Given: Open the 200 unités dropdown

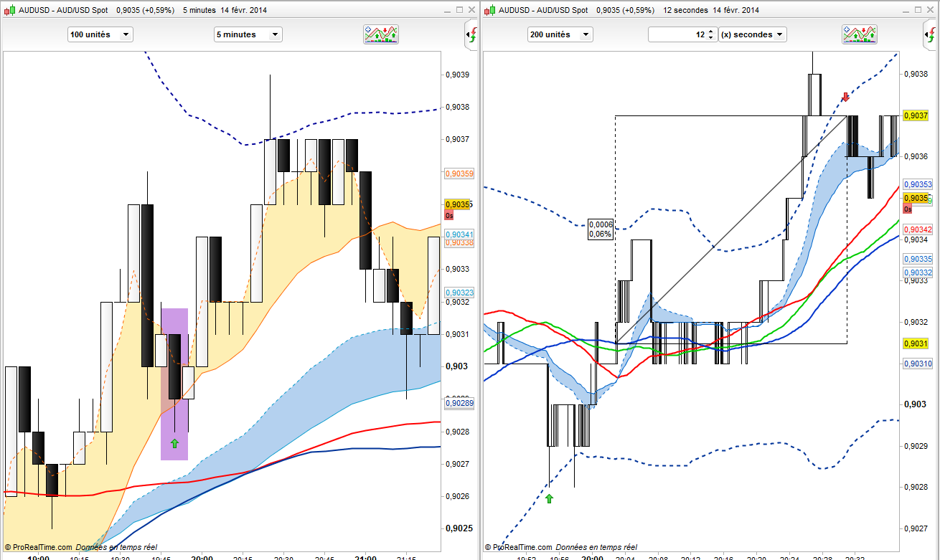Looking at the screenshot, I should (x=560, y=34).
